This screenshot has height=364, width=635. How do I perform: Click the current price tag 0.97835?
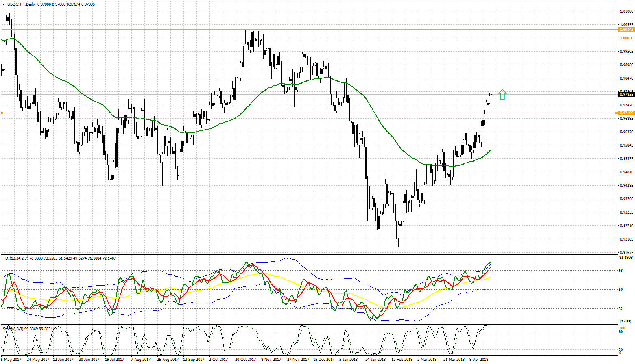point(626,95)
